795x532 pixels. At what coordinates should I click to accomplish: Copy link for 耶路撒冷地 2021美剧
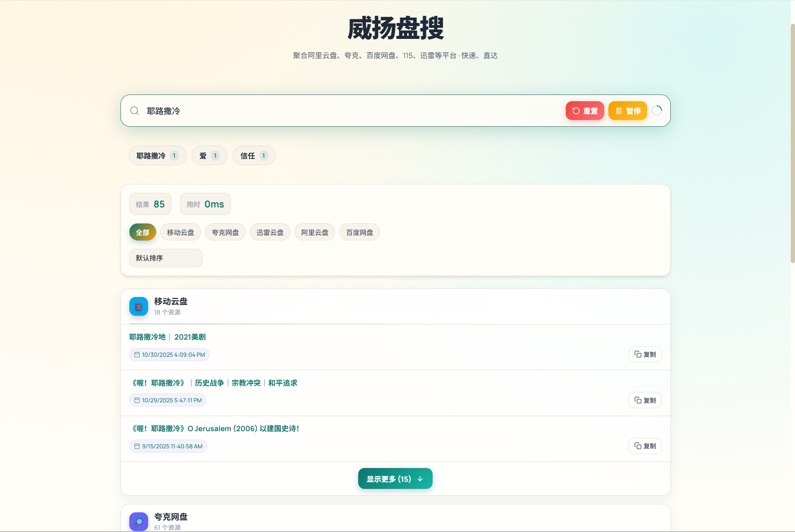[645, 354]
